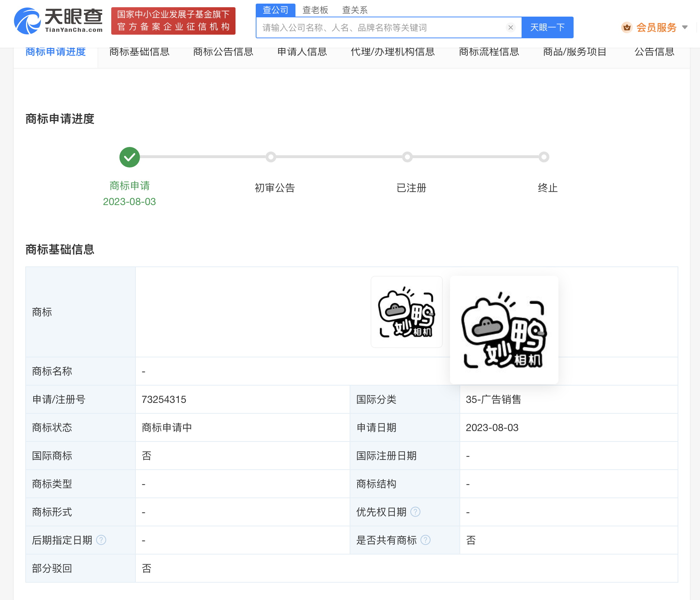The height and width of the screenshot is (600, 700).
Task: Expand the 会员服务 dropdown arrow
Action: pos(684,27)
